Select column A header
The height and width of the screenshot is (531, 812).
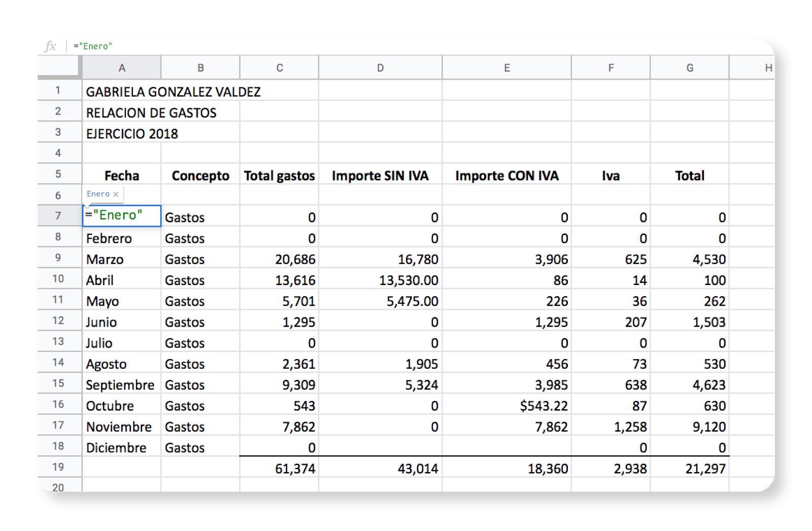point(122,68)
